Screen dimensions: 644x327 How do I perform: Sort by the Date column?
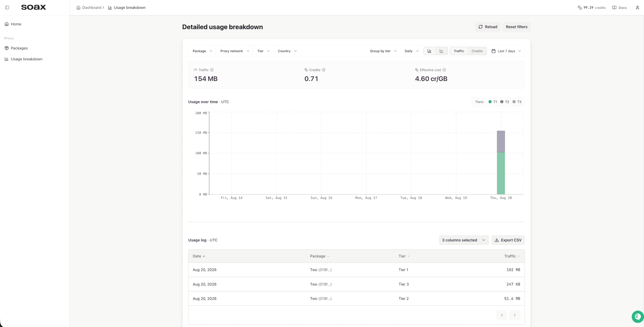click(199, 256)
